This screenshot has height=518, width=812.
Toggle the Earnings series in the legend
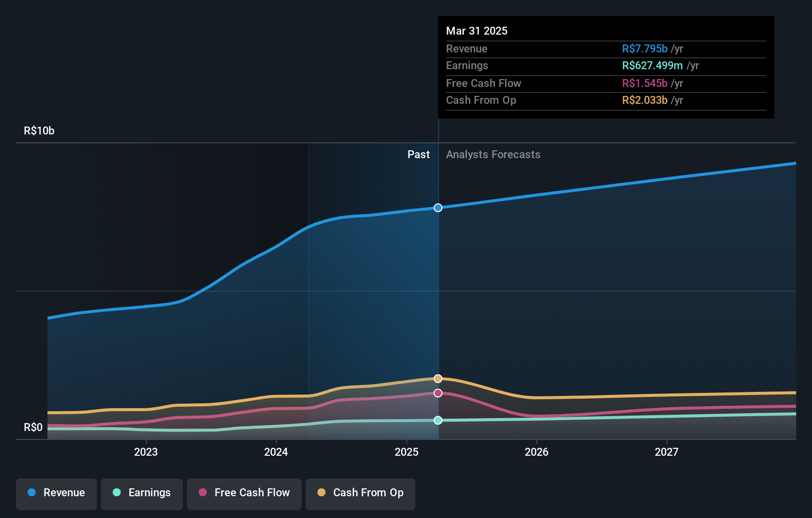(142, 494)
